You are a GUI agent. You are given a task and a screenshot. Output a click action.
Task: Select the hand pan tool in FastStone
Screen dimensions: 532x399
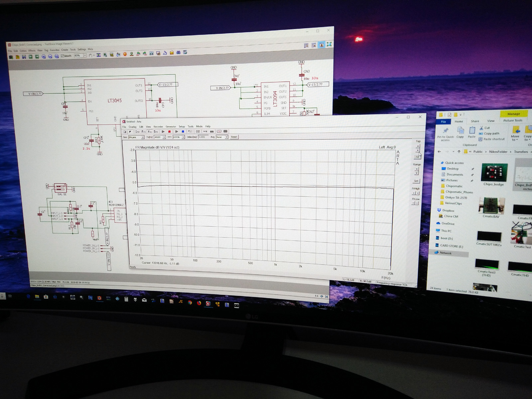click(90, 55)
